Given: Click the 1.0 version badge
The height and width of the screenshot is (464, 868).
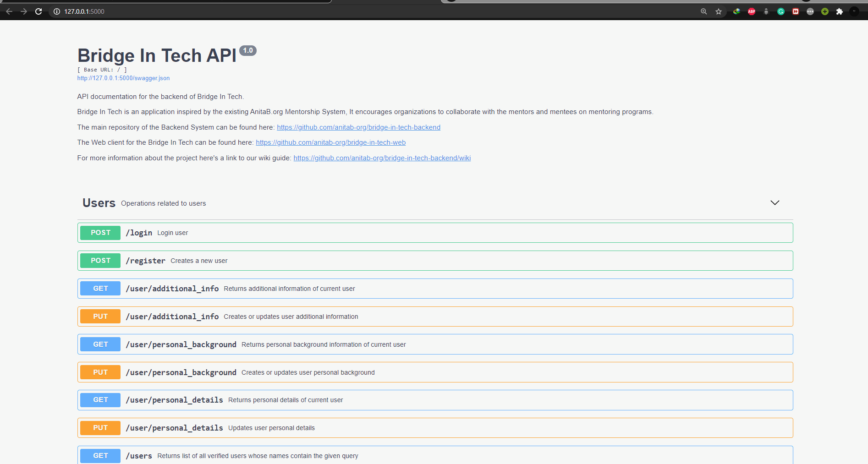Looking at the screenshot, I should [x=248, y=50].
